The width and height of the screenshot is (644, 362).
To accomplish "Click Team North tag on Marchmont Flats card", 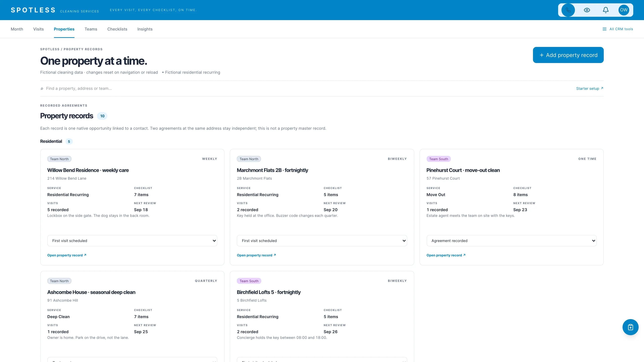I will [249, 159].
